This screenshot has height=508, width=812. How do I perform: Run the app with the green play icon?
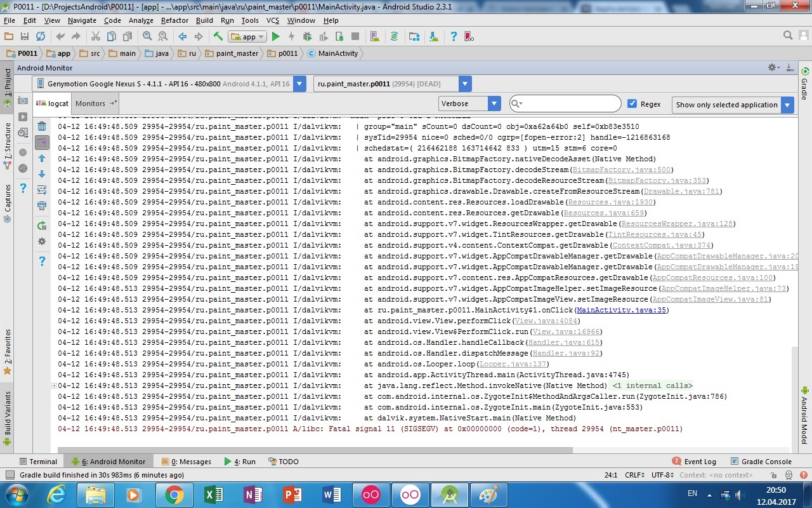point(275,37)
